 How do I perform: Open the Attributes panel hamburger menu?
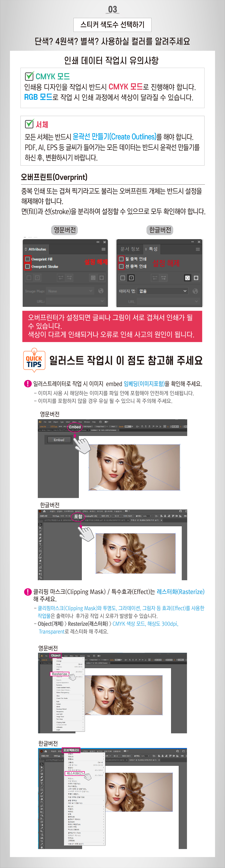coord(103,249)
